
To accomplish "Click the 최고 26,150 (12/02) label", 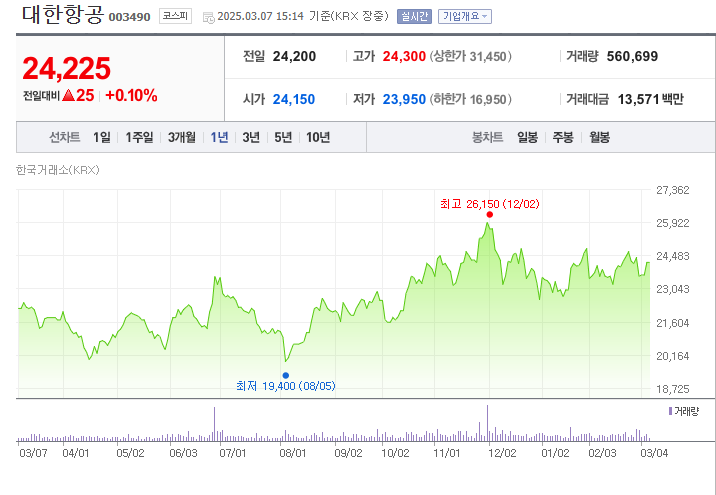I will 490,204.
